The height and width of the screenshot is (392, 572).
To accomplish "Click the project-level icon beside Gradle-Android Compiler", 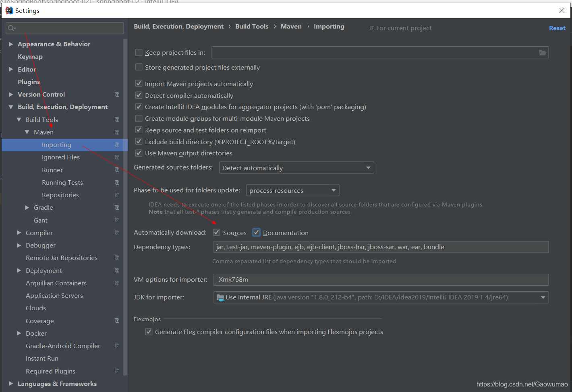I will coord(117,346).
